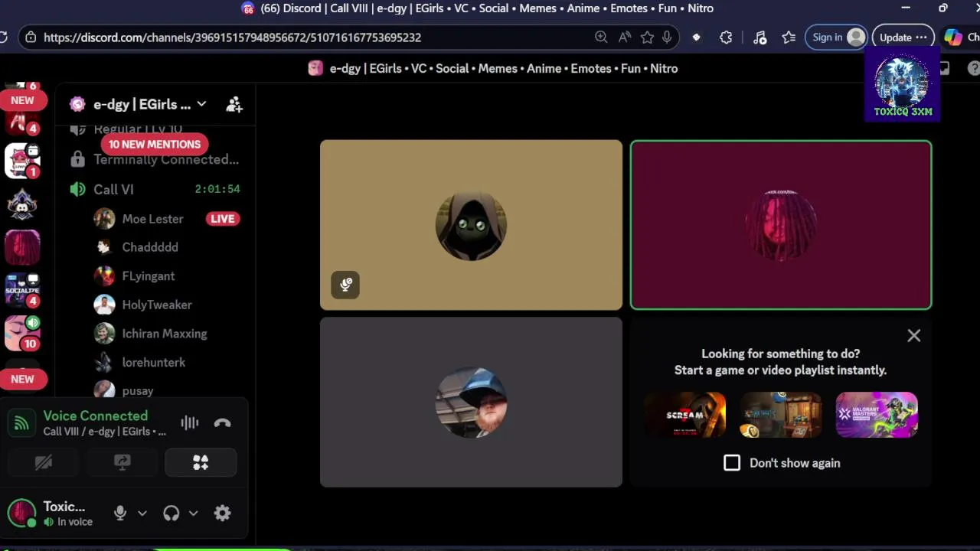Viewport: 980px width, 551px height.
Task: Open the Socialize server icon
Action: point(22,290)
